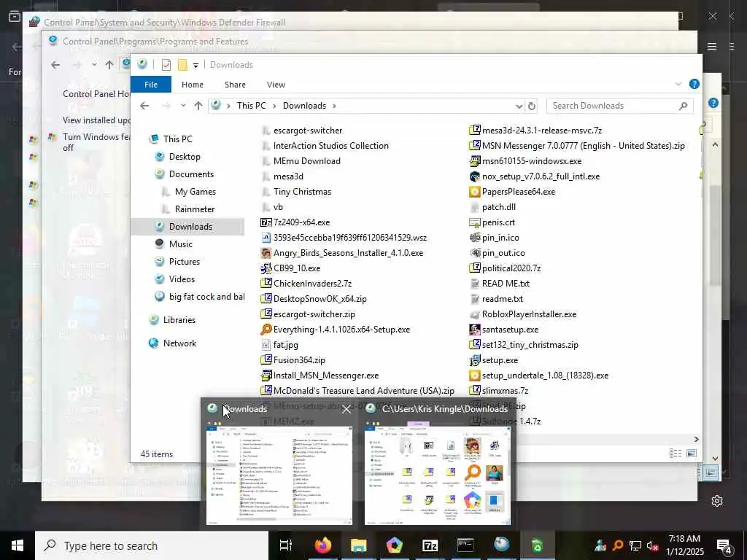Open the Task View button
747x560 pixels.
pyautogui.click(x=285, y=545)
